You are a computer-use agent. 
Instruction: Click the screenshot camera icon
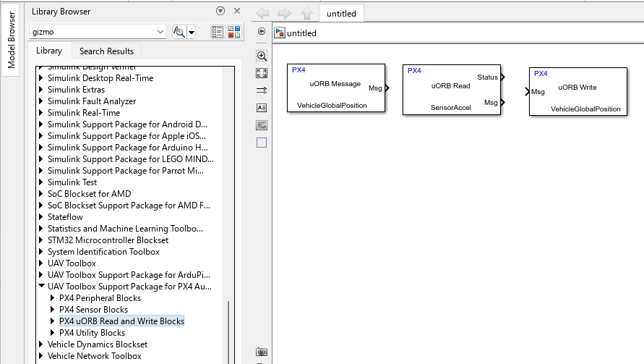click(262, 352)
